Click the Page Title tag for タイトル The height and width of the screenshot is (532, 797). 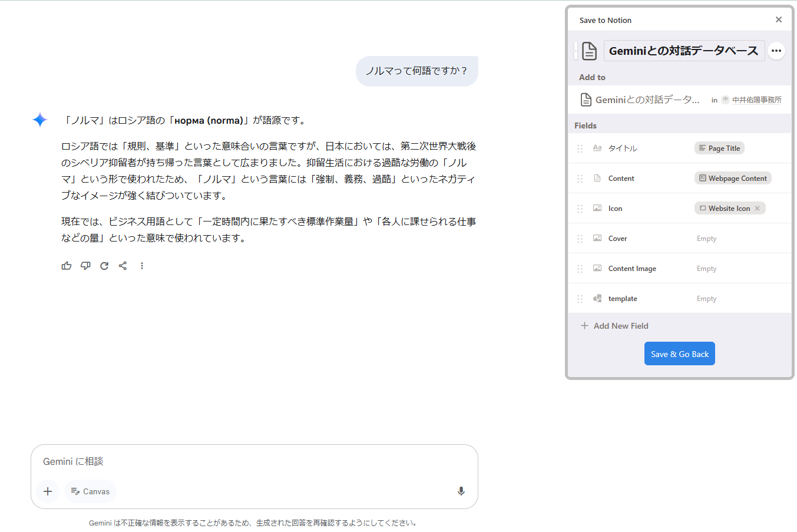pyautogui.click(x=719, y=148)
